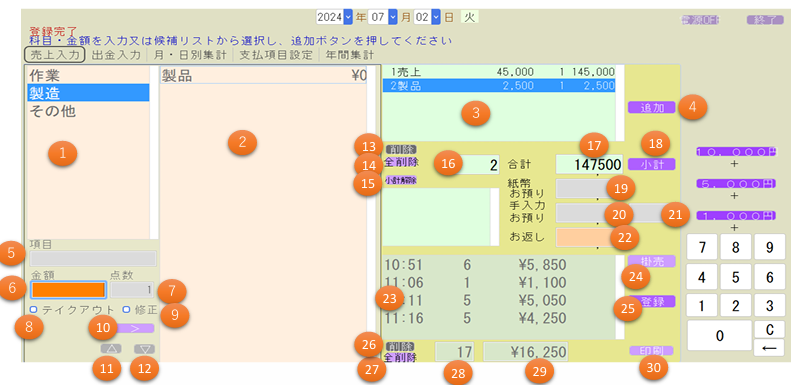805x385 pixels.
Task: Select the 10:51 history entry
Action: point(498,265)
